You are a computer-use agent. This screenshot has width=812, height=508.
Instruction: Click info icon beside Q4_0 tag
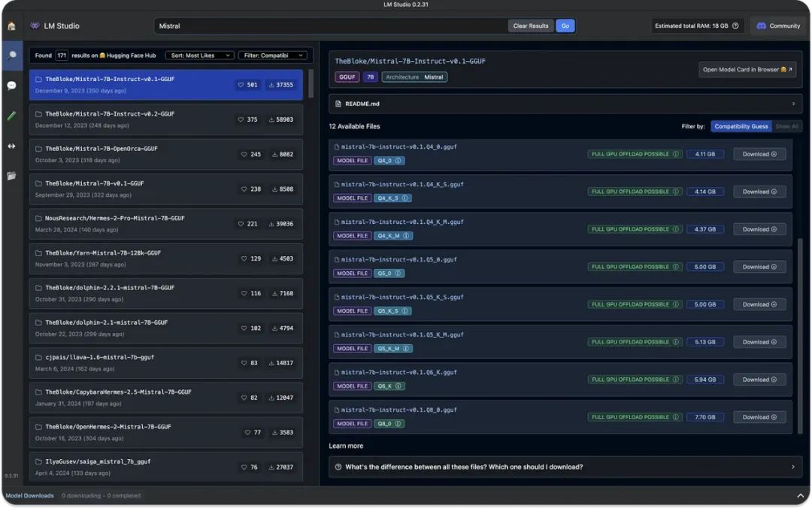click(x=398, y=161)
